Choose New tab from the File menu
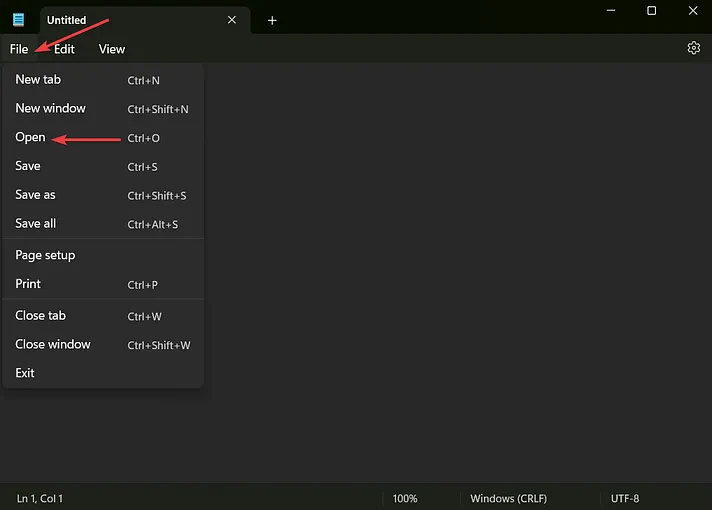 tap(103, 80)
